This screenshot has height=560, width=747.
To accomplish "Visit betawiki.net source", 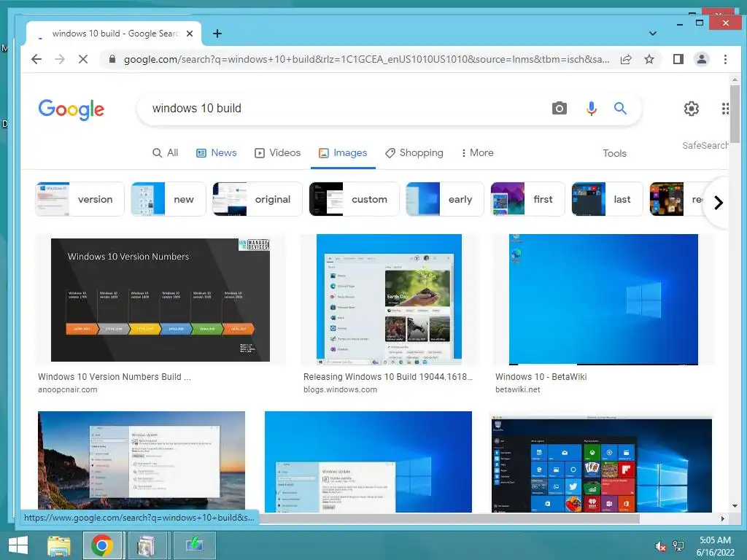I will tap(518, 389).
